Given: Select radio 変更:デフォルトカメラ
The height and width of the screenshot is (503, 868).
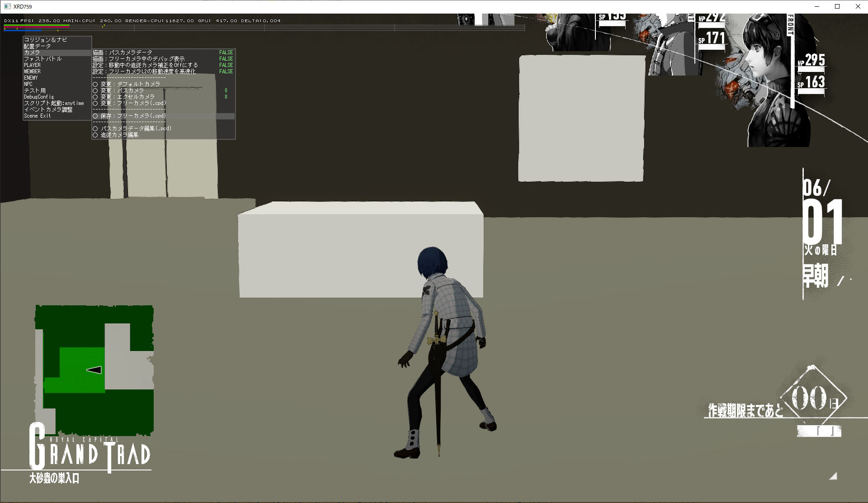Looking at the screenshot, I should 95,84.
